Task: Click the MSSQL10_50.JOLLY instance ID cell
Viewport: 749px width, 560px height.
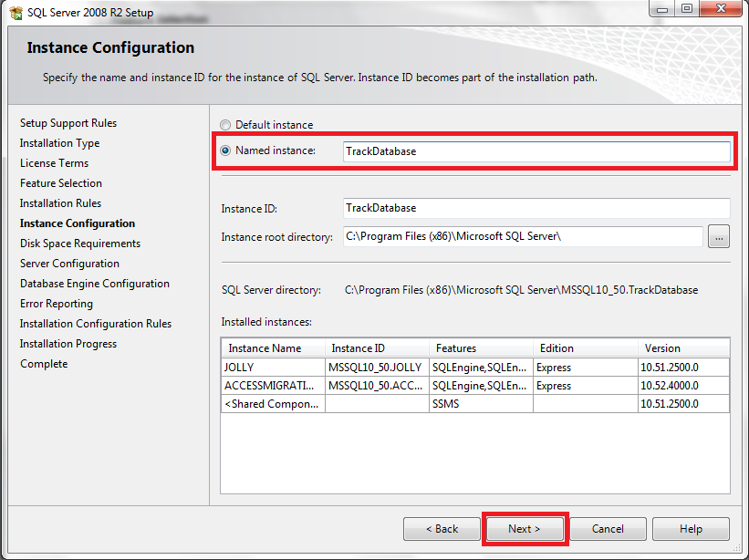Action: (377, 368)
